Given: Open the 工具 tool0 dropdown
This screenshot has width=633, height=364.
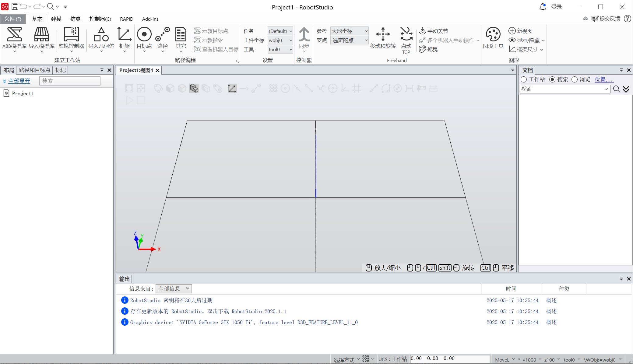Looking at the screenshot, I should coord(280,49).
